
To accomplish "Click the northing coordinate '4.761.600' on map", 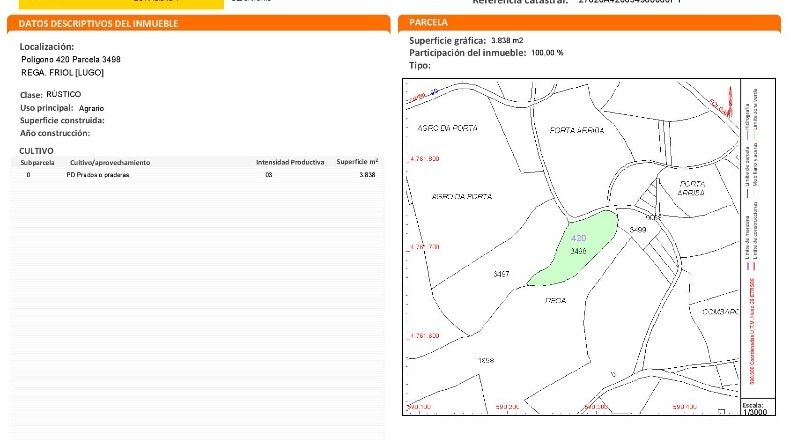I will (x=424, y=336).
